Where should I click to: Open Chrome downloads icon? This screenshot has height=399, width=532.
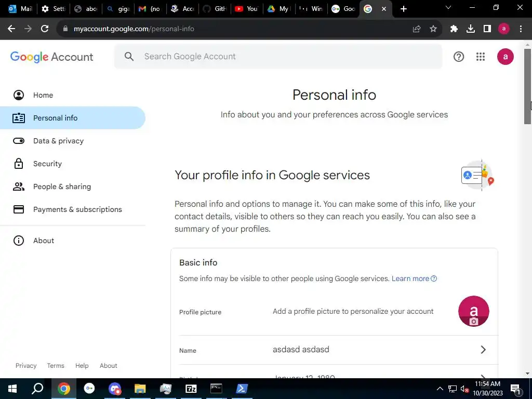point(471,29)
